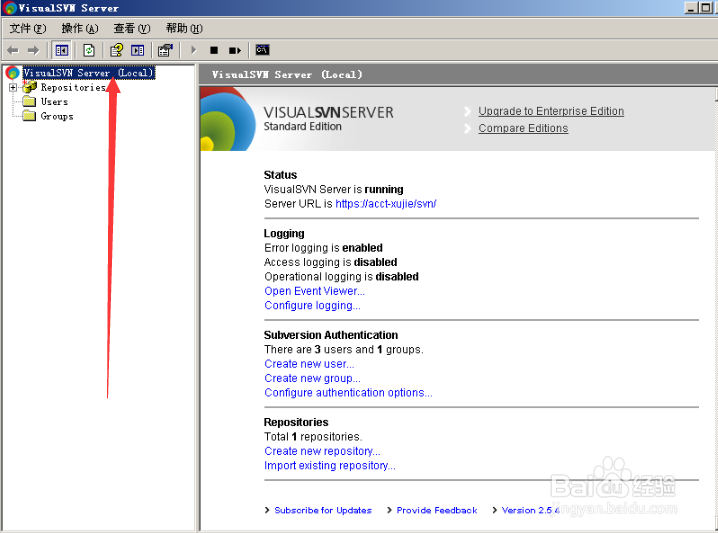Click the VisualSVN logo in title bar
The image size is (718, 533).
coord(9,8)
